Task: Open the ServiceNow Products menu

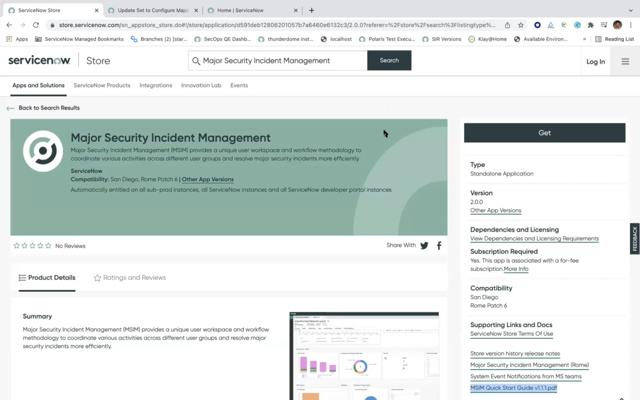Action: [x=102, y=86]
